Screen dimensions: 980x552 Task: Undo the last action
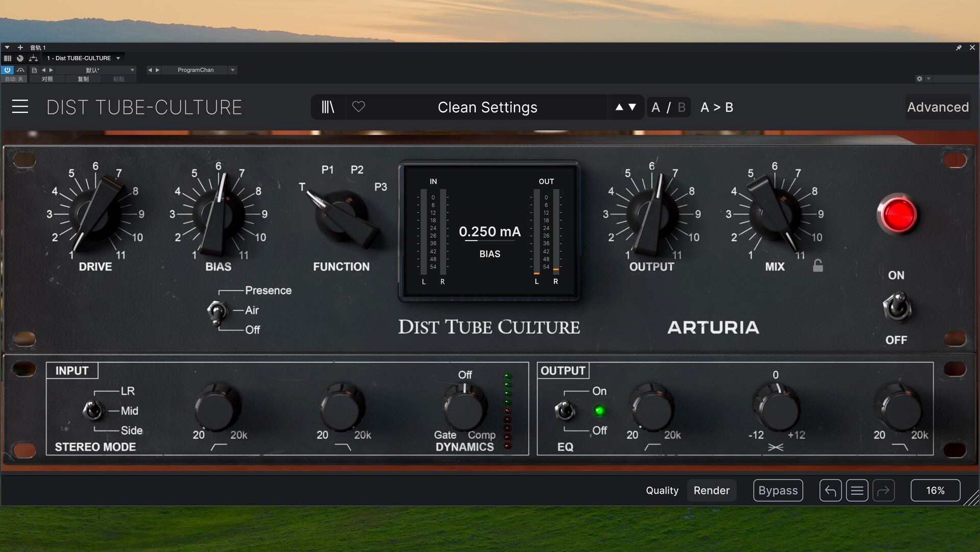830,491
